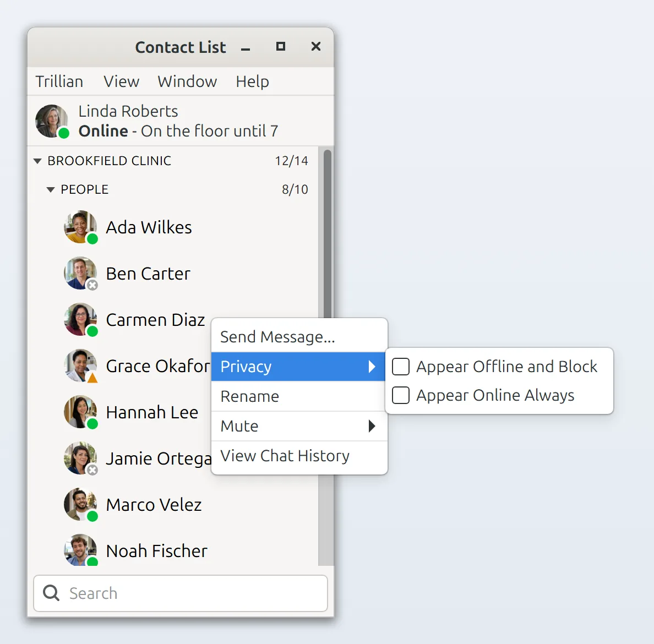The height and width of the screenshot is (644, 654).
Task: Click the Contact List window title
Action: pyautogui.click(x=181, y=47)
